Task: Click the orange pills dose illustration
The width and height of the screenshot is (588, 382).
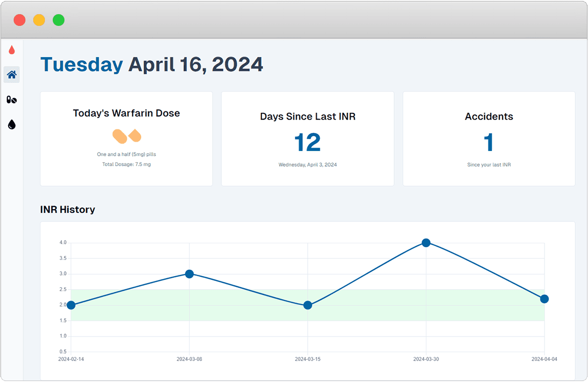Action: point(126,136)
